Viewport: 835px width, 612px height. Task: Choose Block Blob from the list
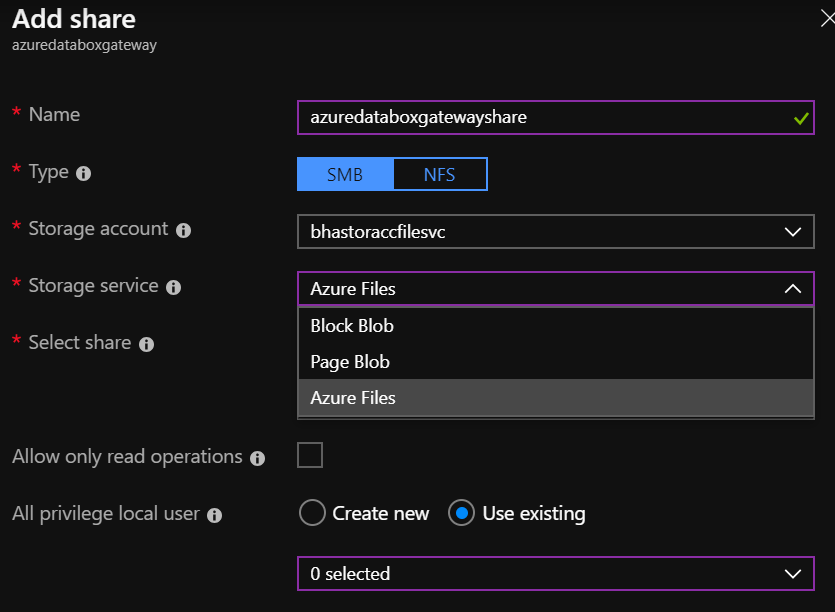(352, 326)
